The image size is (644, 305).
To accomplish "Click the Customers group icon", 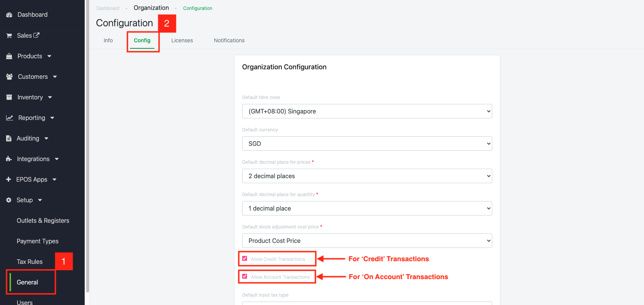I will pos(10,77).
